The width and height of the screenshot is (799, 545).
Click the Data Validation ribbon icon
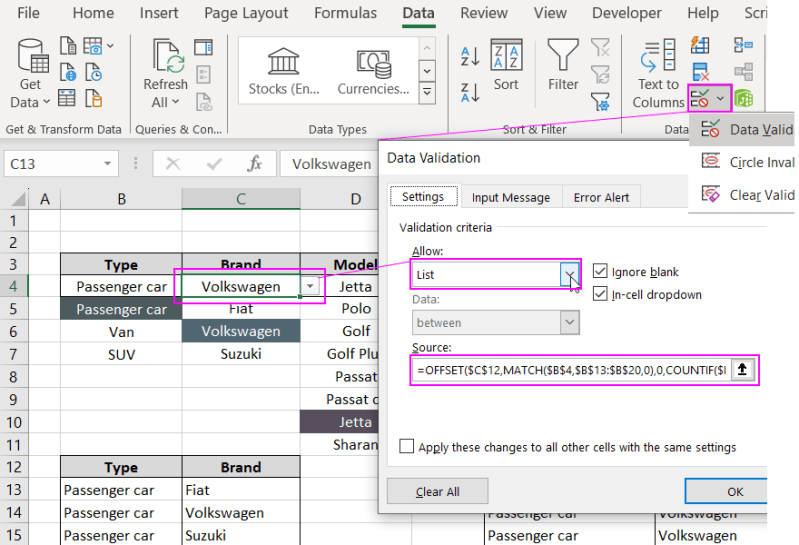[700, 98]
